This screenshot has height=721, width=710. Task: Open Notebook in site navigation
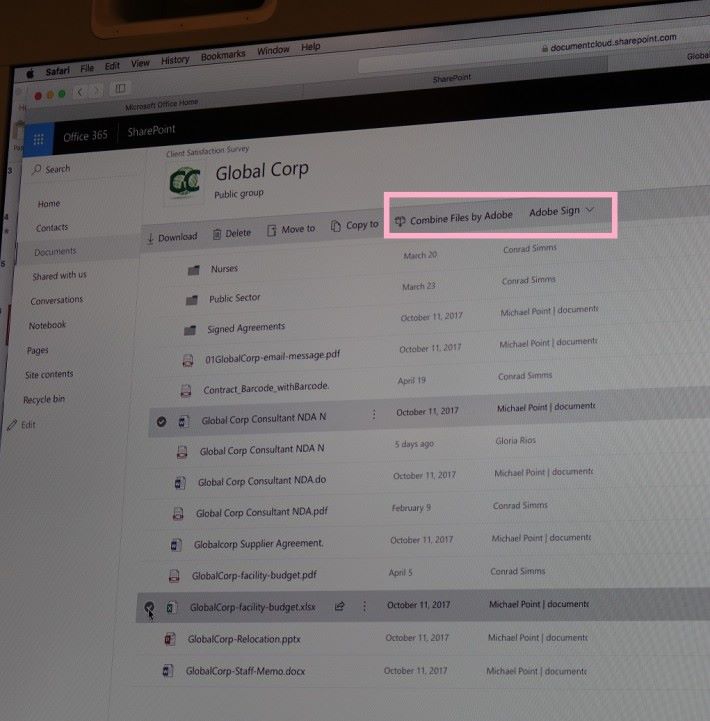pos(47,325)
